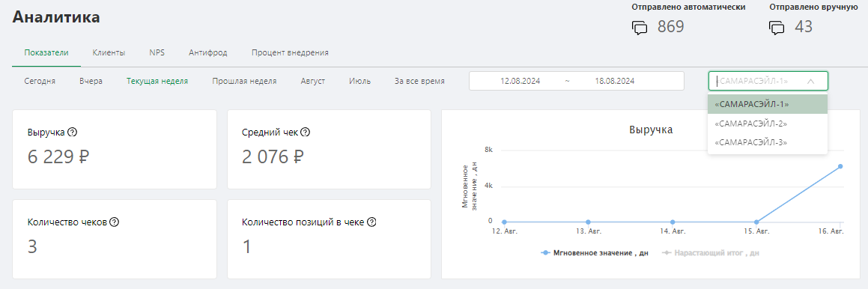
Task: Click Количество позиций в чеке value 1
Action: click(246, 246)
